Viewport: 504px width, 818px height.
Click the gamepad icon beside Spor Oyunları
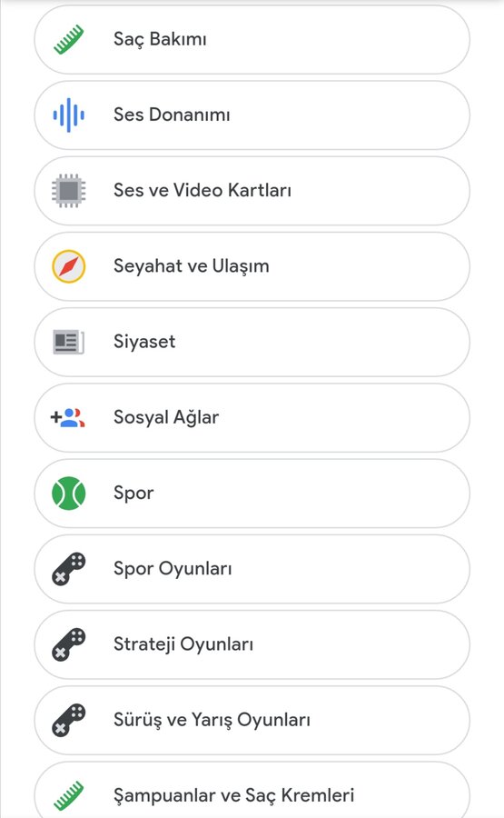[x=69, y=569]
